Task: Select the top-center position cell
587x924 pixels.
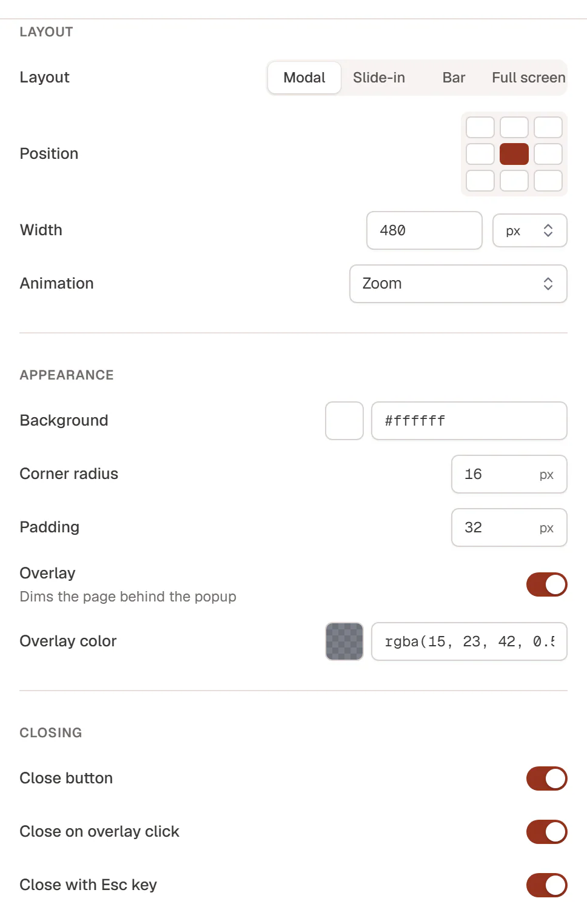Action: click(x=514, y=127)
